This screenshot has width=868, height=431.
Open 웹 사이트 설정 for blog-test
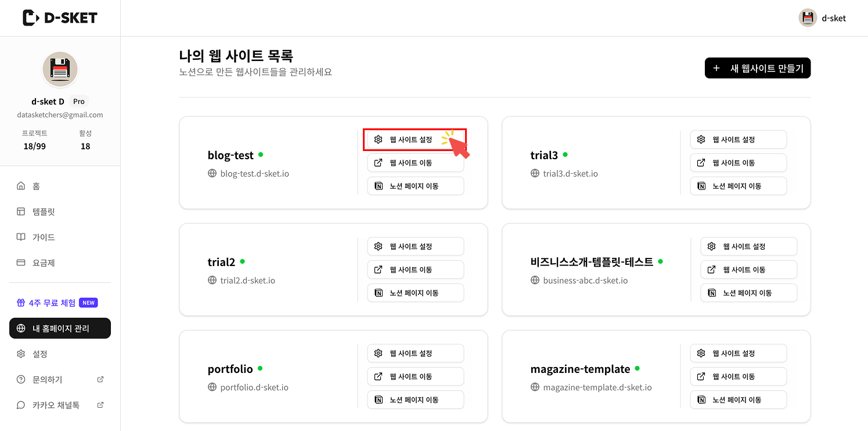(415, 139)
